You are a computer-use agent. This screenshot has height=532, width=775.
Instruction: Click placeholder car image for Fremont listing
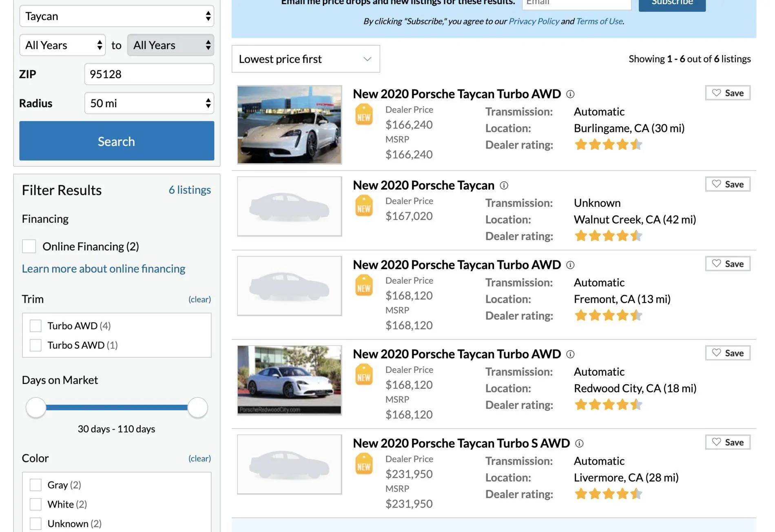pos(290,286)
